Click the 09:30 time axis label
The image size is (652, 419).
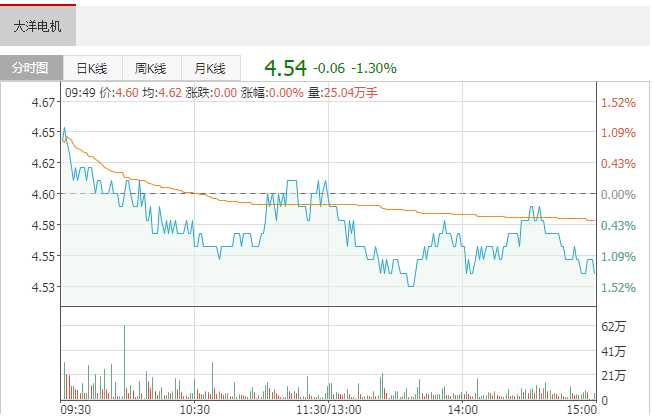[76, 409]
